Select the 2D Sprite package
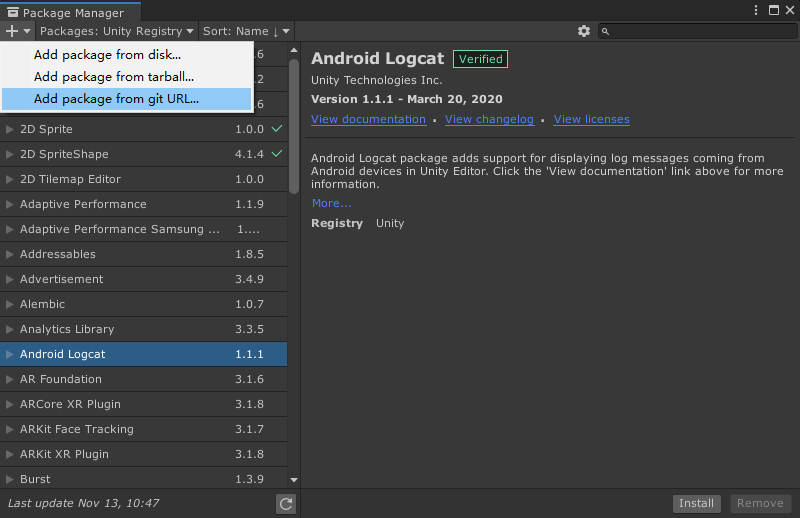 (x=143, y=129)
